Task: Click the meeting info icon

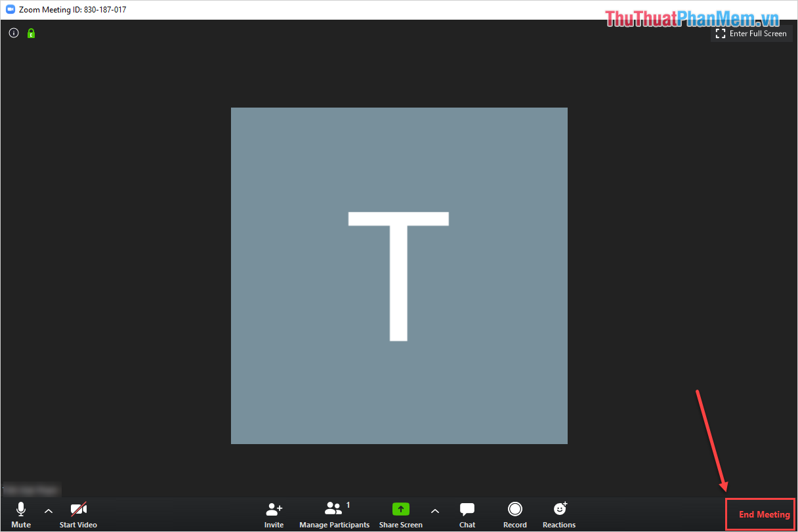Action: click(13, 33)
